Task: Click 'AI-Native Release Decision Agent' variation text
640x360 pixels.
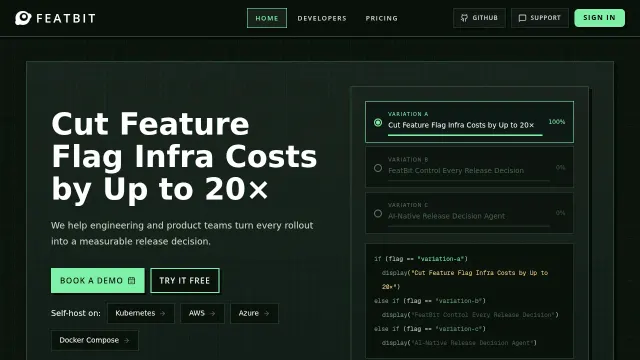Action: point(447,216)
